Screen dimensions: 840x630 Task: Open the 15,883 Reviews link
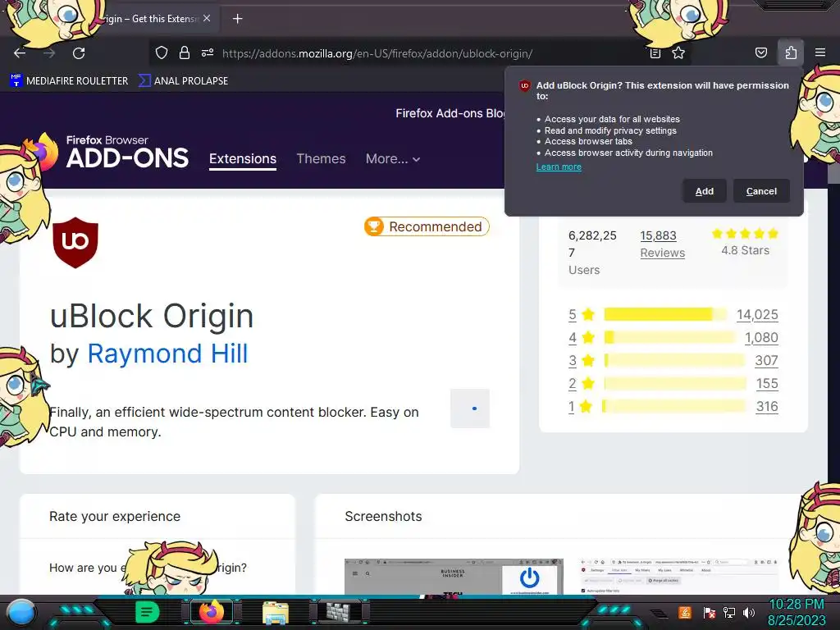(662, 244)
